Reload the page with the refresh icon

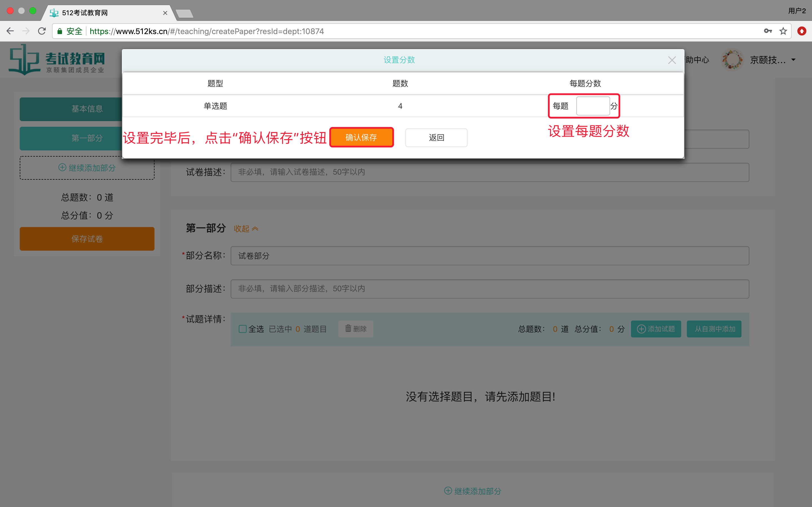pos(42,31)
